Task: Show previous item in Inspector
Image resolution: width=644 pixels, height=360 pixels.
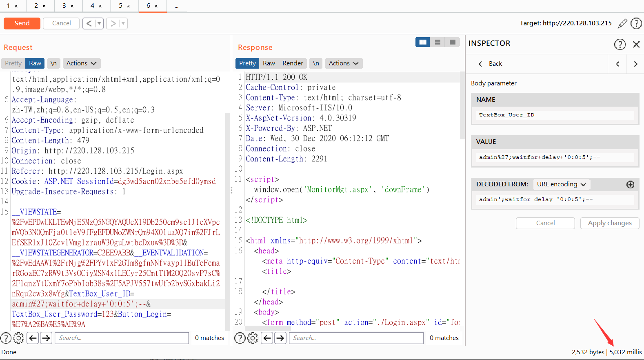Action: [617, 64]
